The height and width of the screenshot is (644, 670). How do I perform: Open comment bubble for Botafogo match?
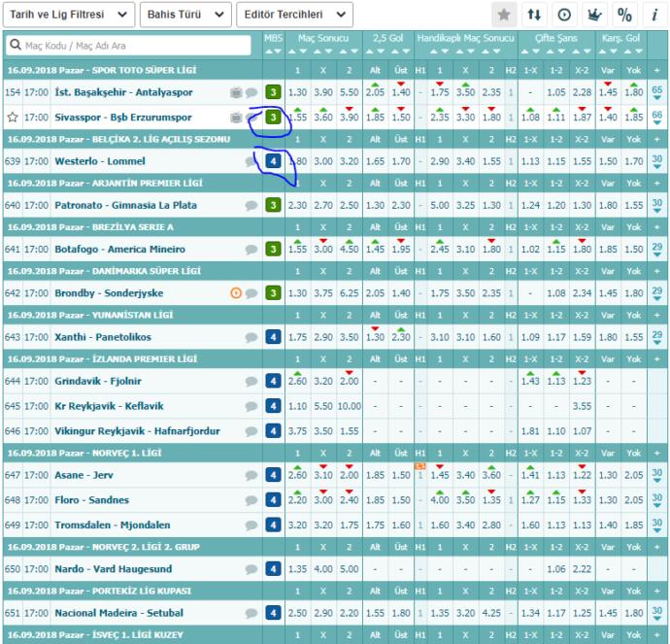click(x=251, y=250)
